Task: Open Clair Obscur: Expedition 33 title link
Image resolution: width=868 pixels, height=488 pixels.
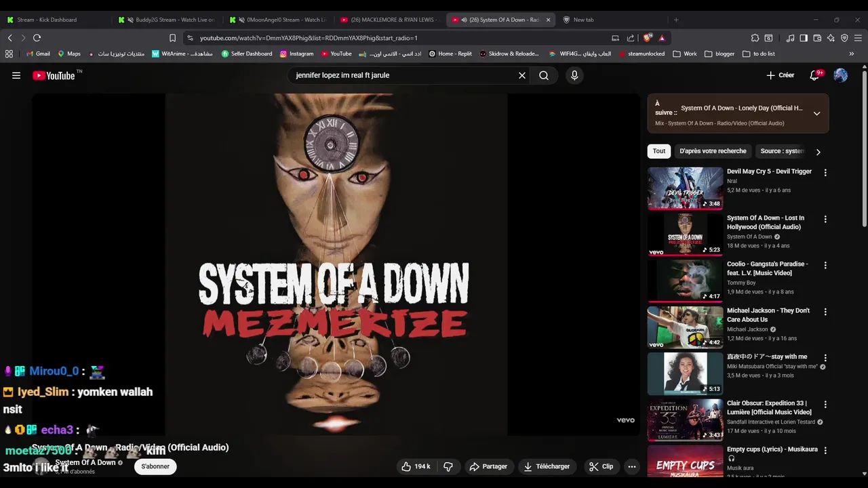Action: (x=769, y=407)
